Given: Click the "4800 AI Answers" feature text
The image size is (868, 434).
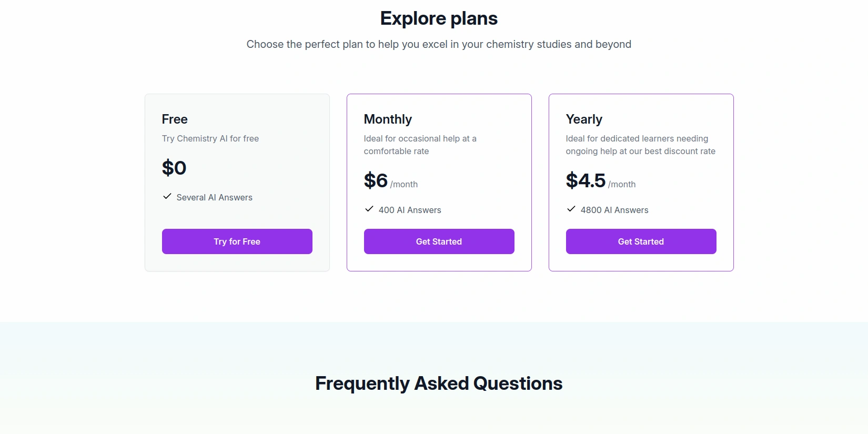Looking at the screenshot, I should pyautogui.click(x=614, y=210).
